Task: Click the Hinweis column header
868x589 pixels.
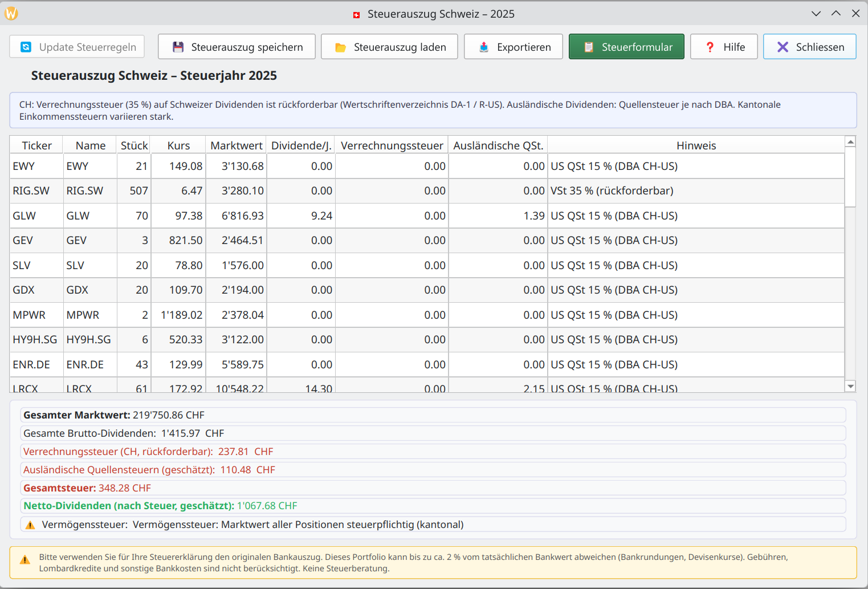Action: coord(696,145)
